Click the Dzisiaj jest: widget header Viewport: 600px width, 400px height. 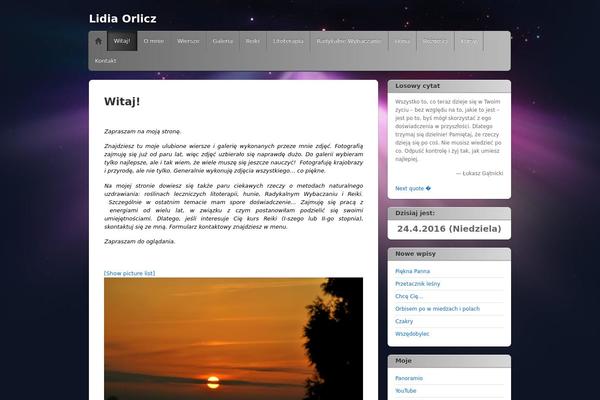point(449,213)
